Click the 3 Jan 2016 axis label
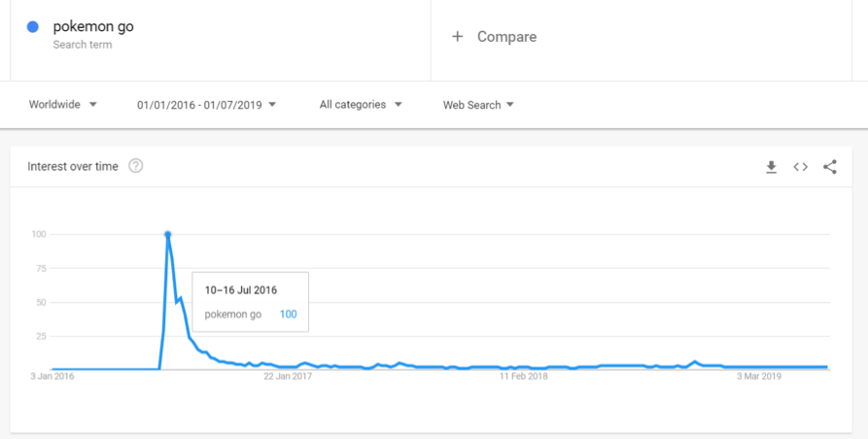Viewport: 868px width, 439px height. coord(52,376)
